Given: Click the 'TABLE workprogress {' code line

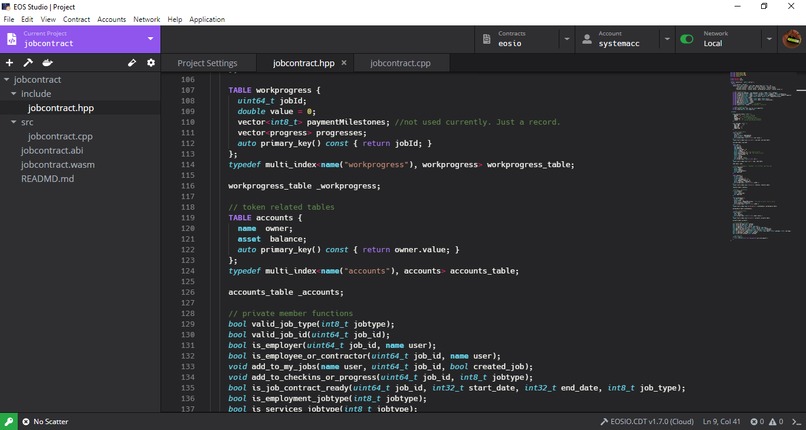Looking at the screenshot, I should 274,90.
